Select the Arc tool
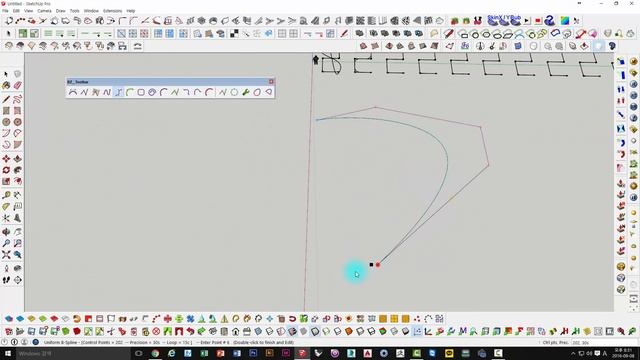Viewport: 640px width, 360px height. 6,133
